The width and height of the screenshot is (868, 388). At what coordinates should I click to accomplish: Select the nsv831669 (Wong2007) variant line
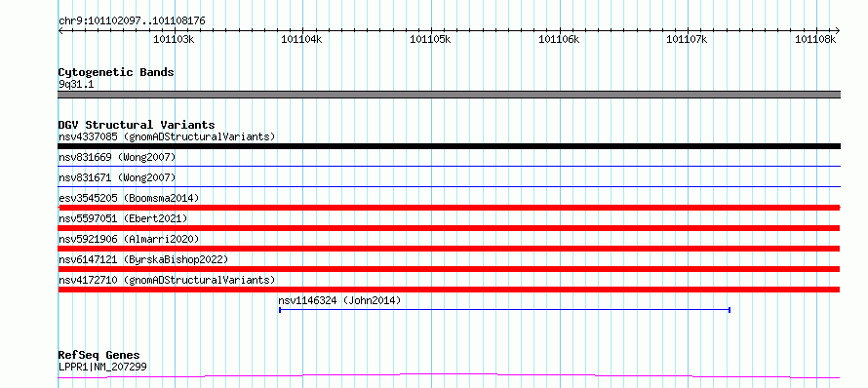tap(449, 166)
